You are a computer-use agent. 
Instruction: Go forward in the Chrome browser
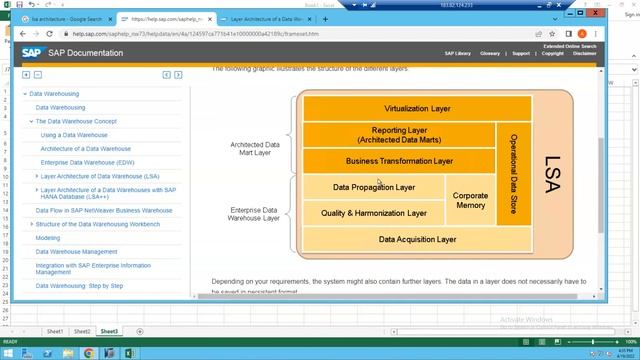pos(36,34)
